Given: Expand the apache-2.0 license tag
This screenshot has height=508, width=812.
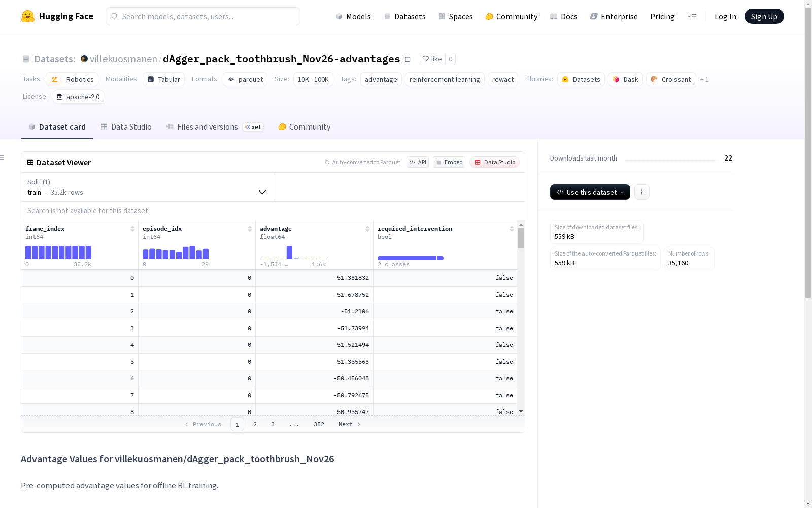Looking at the screenshot, I should [78, 97].
